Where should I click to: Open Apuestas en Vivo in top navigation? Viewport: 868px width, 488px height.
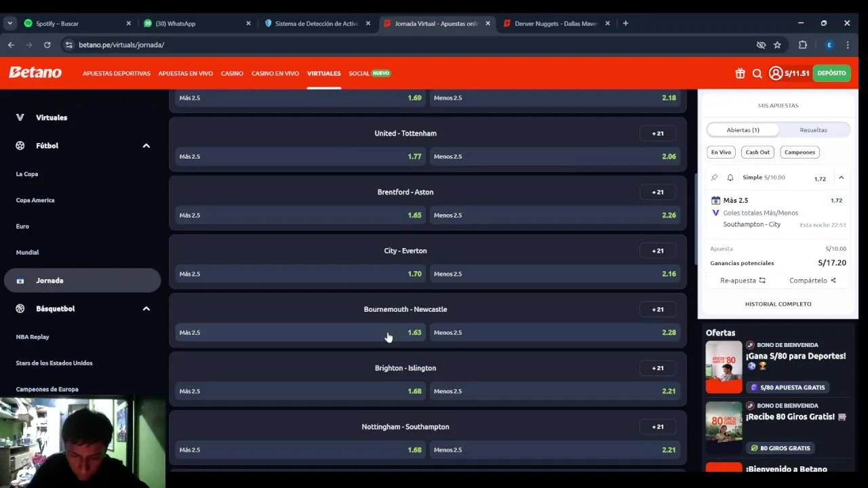pos(186,73)
